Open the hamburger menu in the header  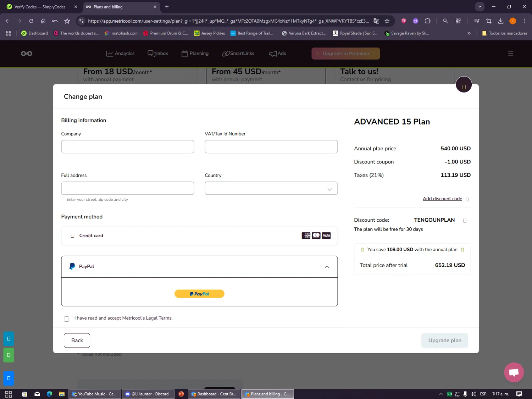pyautogui.click(x=511, y=54)
